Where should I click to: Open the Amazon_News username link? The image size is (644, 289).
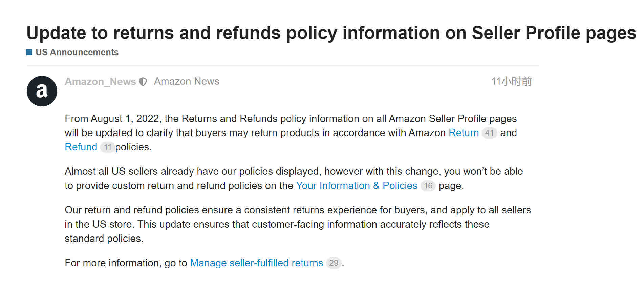point(100,82)
